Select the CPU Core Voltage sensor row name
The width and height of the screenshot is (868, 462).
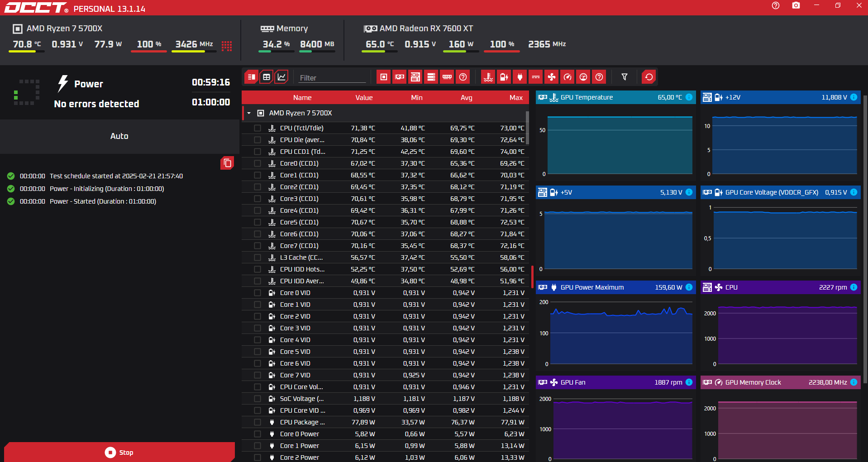tap(301, 387)
